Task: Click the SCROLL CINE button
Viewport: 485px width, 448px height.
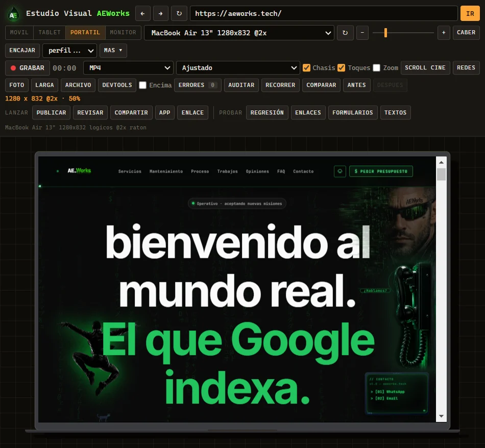Action: 425,68
